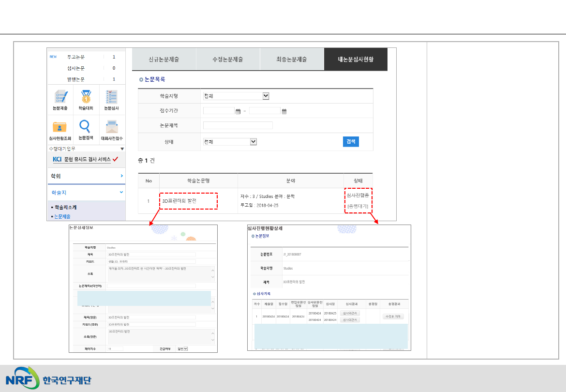Click the 학술대회 medal icon

pos(86,98)
